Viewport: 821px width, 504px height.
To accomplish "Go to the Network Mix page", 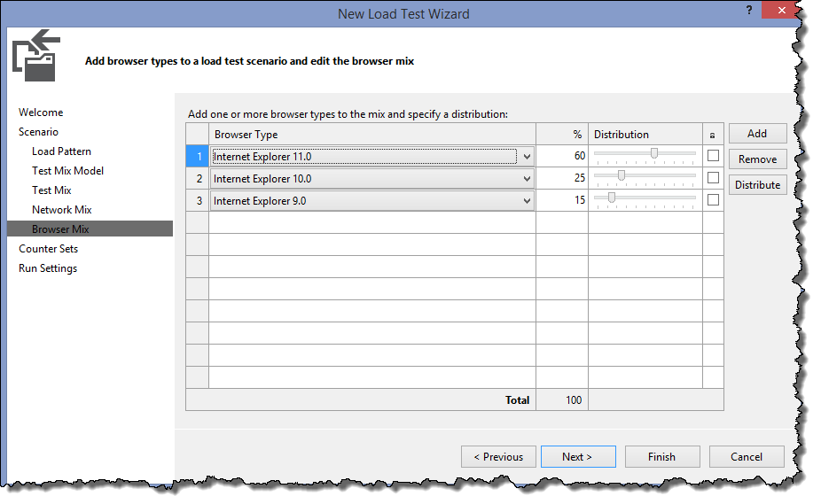I will (x=62, y=210).
